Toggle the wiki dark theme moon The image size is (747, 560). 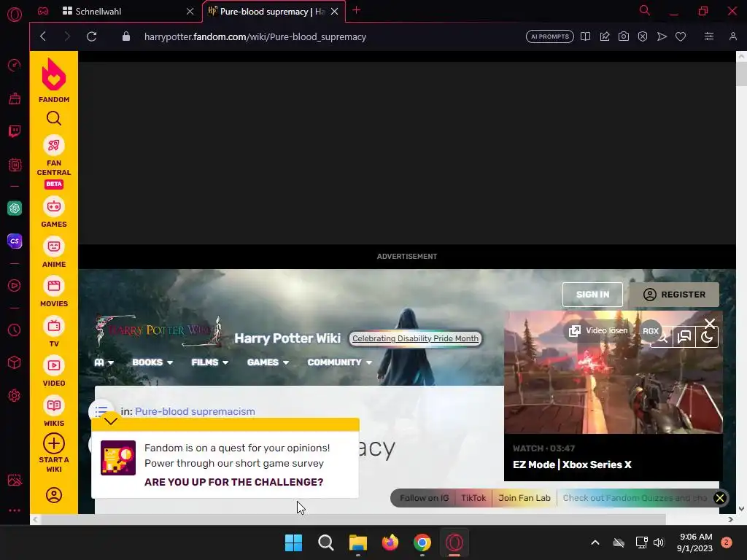707,337
